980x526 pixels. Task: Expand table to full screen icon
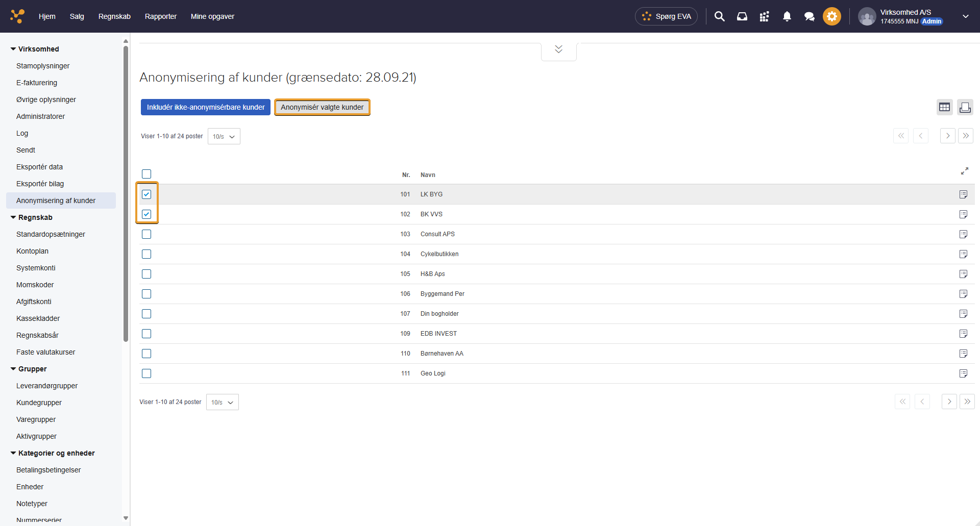point(964,171)
